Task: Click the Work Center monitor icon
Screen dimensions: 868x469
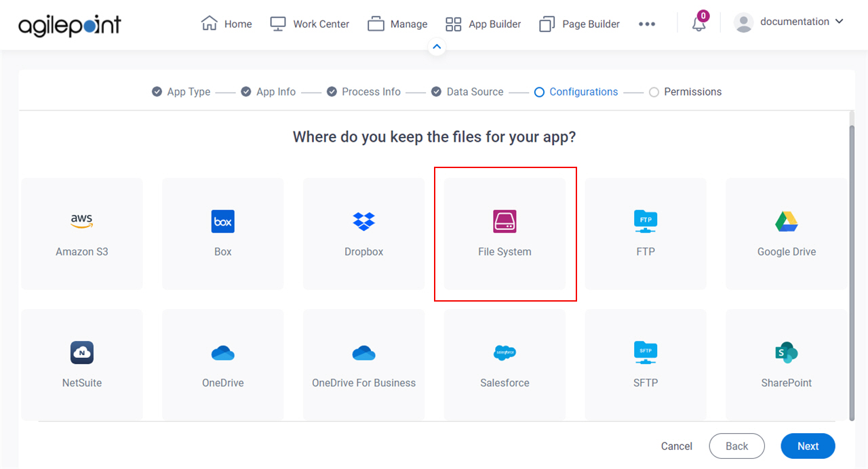Action: click(x=278, y=24)
